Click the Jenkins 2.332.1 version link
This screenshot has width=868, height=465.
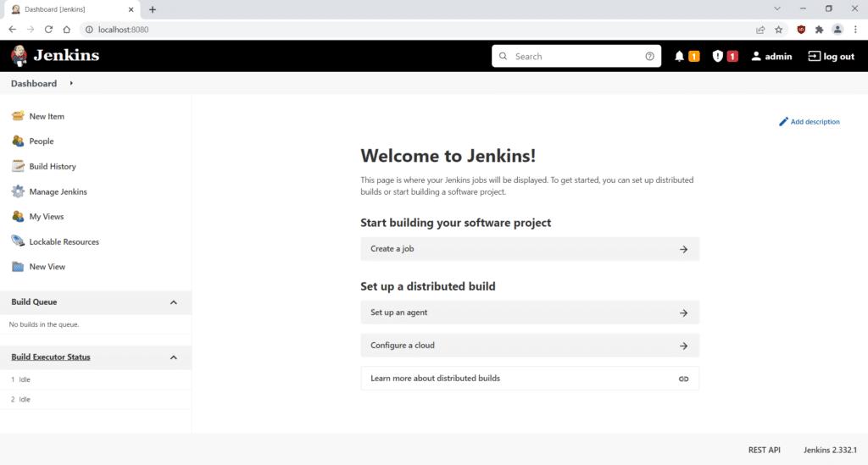click(x=830, y=450)
